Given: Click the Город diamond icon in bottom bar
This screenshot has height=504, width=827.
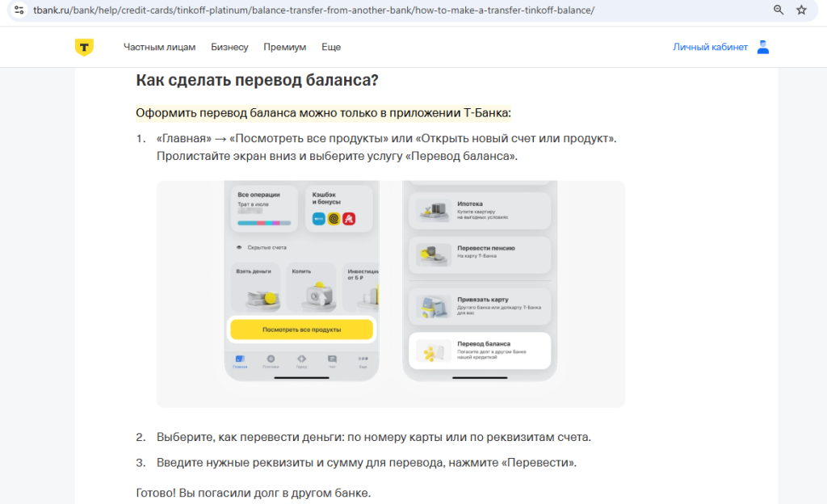Looking at the screenshot, I should click(301, 359).
